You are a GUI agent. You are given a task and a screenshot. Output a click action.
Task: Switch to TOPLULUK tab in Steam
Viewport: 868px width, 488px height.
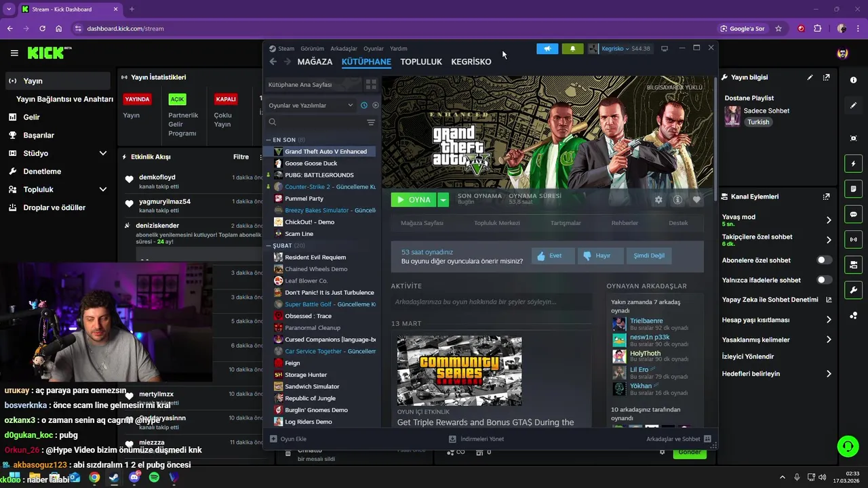(421, 62)
